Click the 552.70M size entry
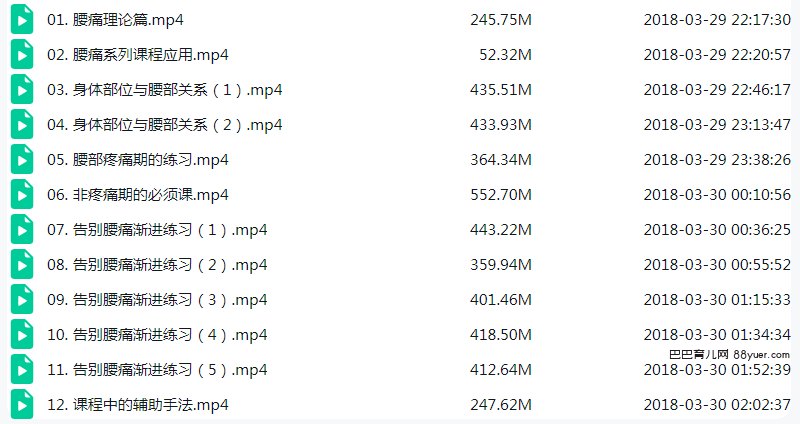 [x=501, y=195]
